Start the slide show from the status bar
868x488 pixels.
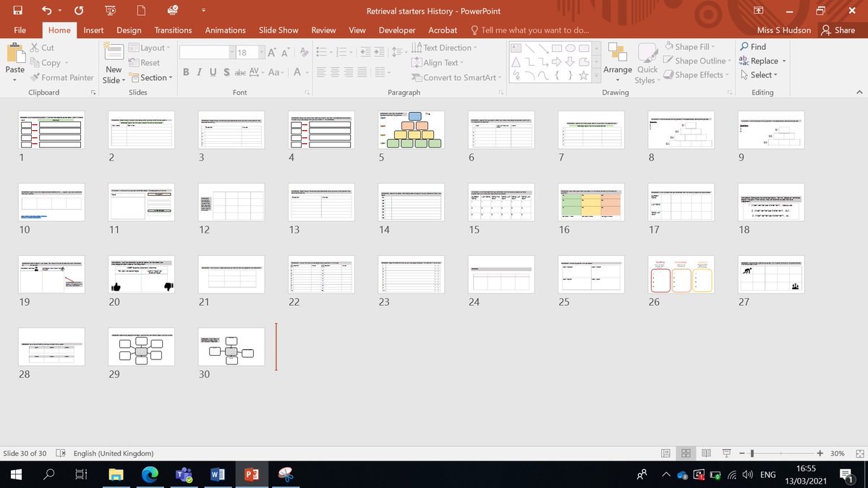point(726,453)
